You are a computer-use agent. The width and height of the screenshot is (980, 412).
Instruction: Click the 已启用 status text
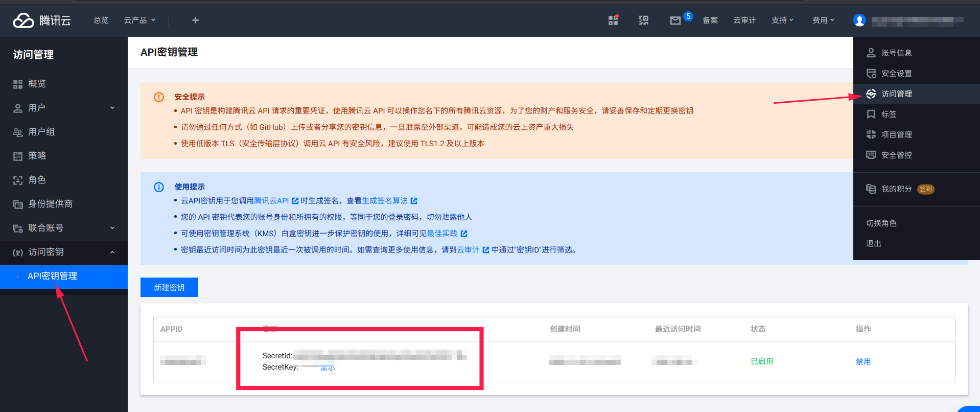pyautogui.click(x=762, y=361)
